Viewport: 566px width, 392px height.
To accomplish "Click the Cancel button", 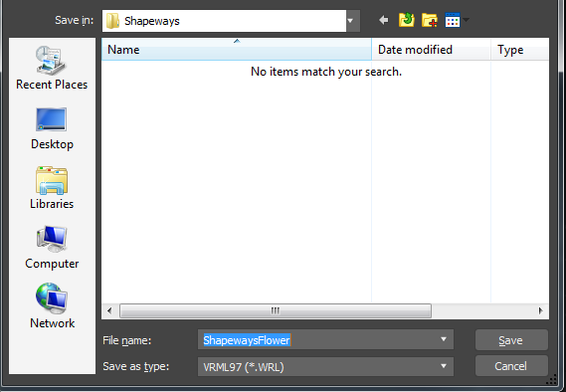I will point(511,366).
